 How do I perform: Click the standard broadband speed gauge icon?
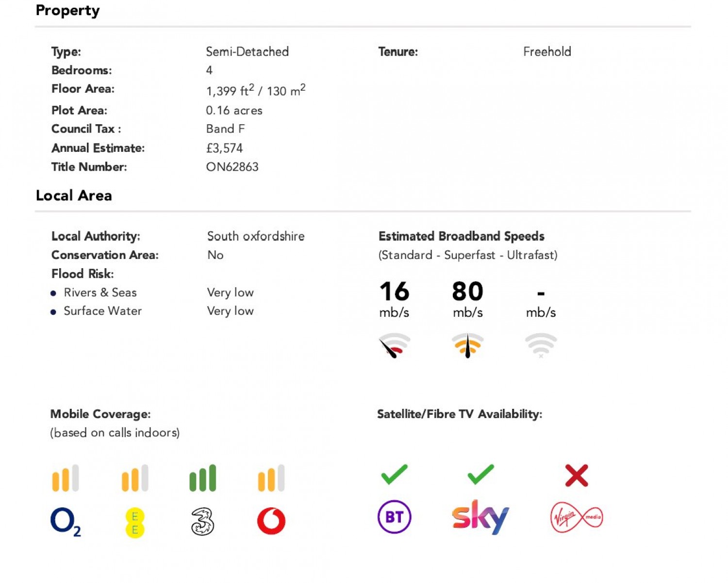coord(394,345)
